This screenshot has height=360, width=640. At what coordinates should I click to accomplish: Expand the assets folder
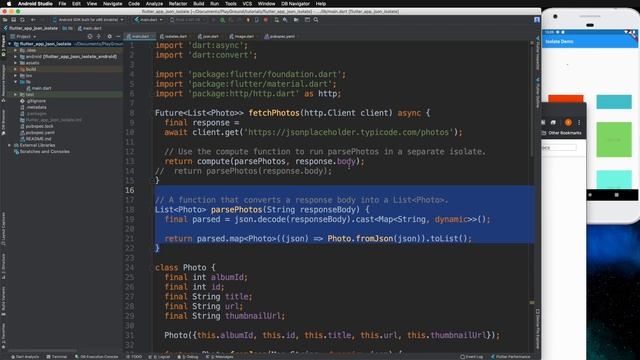pos(16,63)
